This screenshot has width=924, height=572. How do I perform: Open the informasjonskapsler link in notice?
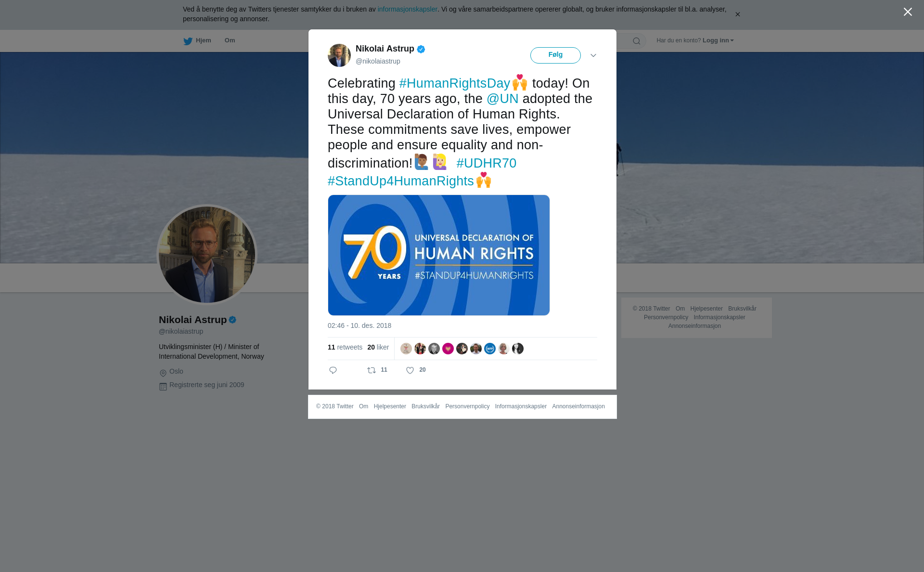[x=407, y=9]
